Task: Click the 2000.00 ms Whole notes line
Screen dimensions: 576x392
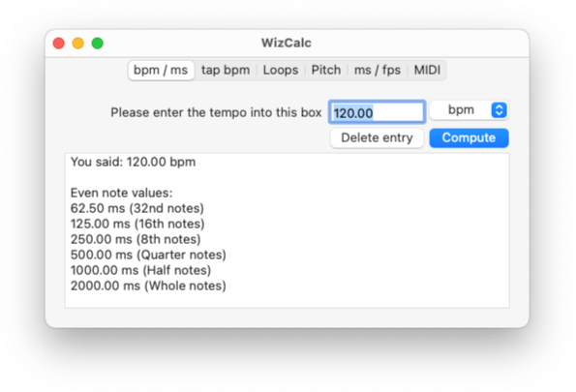Action: pos(148,286)
